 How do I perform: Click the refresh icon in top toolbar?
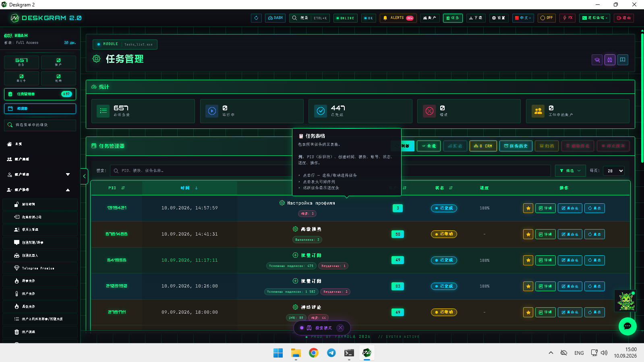[x=256, y=18]
